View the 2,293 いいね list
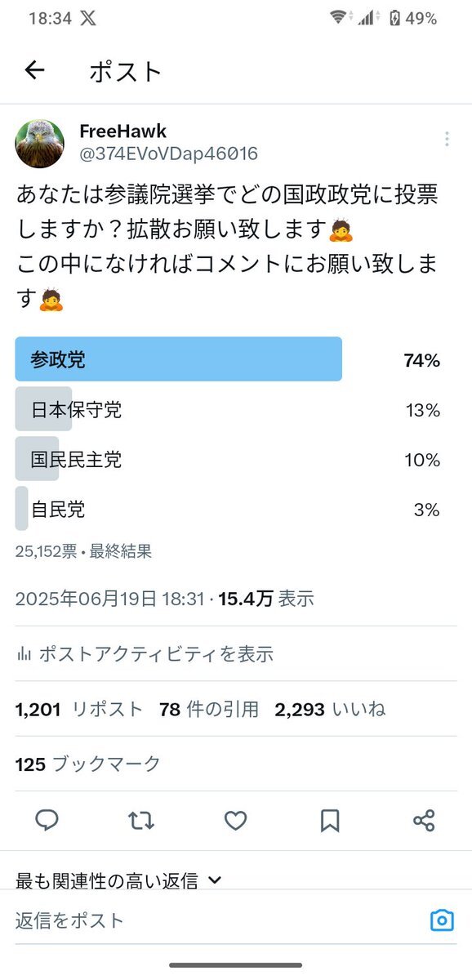The width and height of the screenshot is (472, 980). [x=331, y=710]
